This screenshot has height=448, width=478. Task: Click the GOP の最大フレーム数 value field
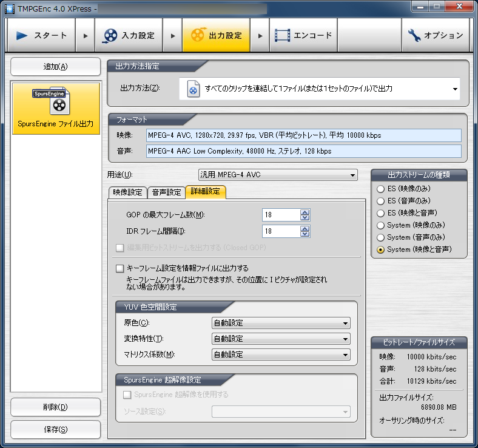point(281,215)
